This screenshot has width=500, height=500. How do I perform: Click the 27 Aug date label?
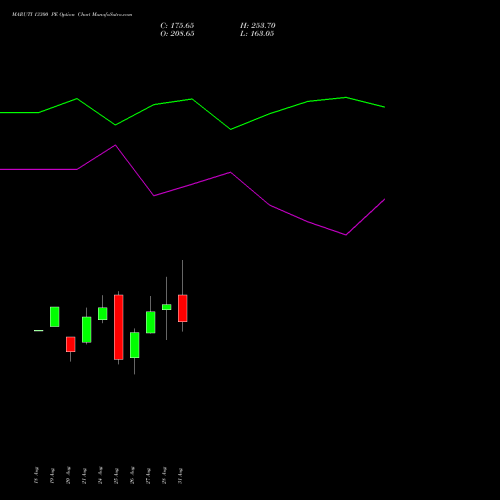point(148,475)
